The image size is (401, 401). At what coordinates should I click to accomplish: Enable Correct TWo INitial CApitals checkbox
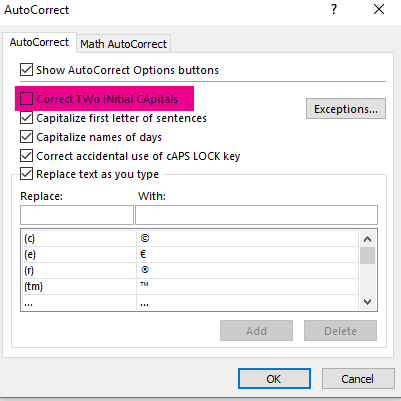click(x=26, y=99)
